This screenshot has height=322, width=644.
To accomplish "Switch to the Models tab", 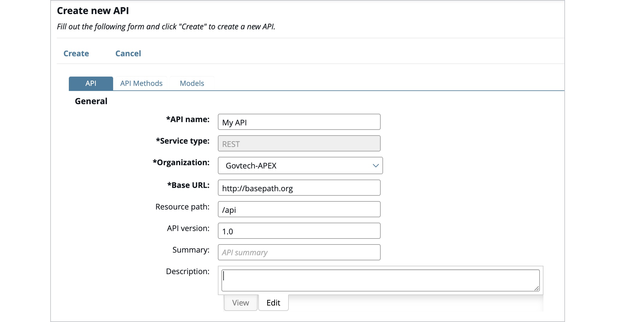I will tap(192, 83).
